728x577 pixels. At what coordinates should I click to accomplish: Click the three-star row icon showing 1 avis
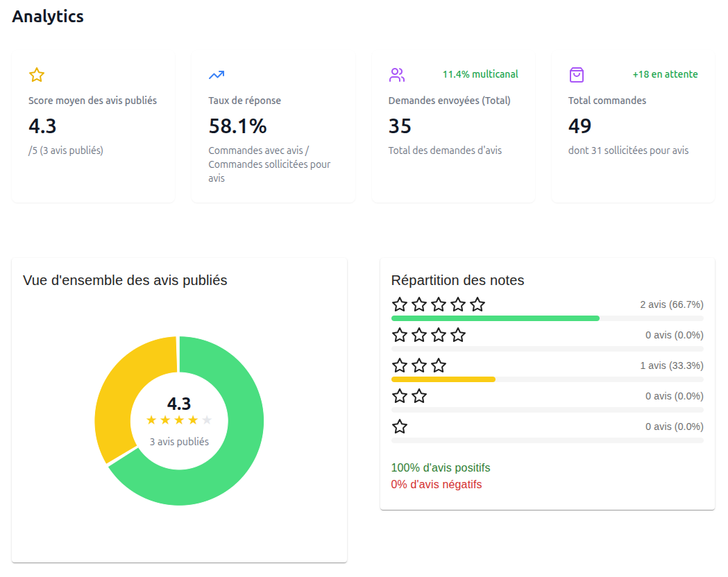(x=418, y=365)
